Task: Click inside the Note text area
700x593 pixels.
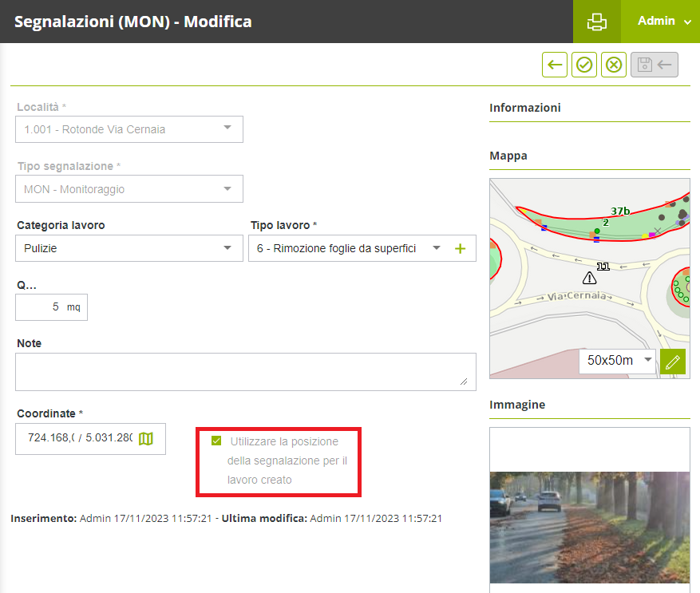Action: tap(245, 372)
